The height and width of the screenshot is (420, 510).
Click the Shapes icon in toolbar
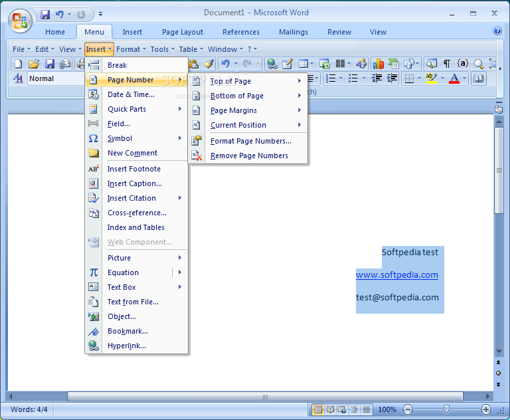pyautogui.click(x=409, y=64)
